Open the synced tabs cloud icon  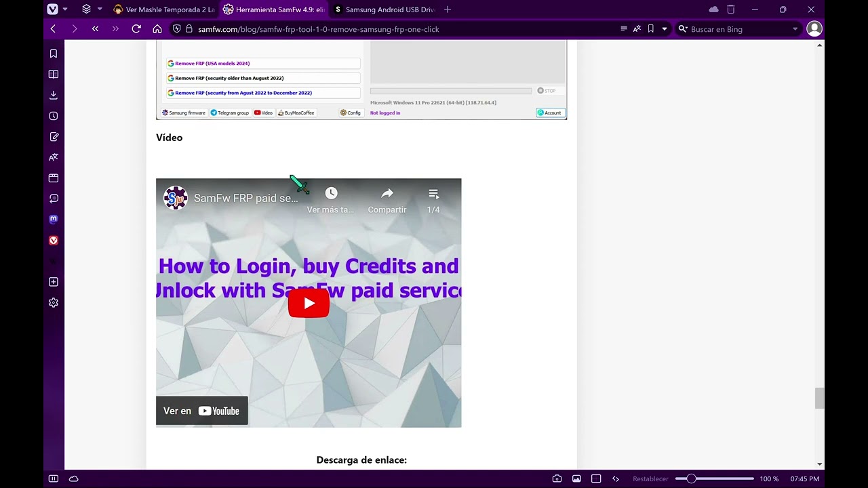(x=713, y=9)
